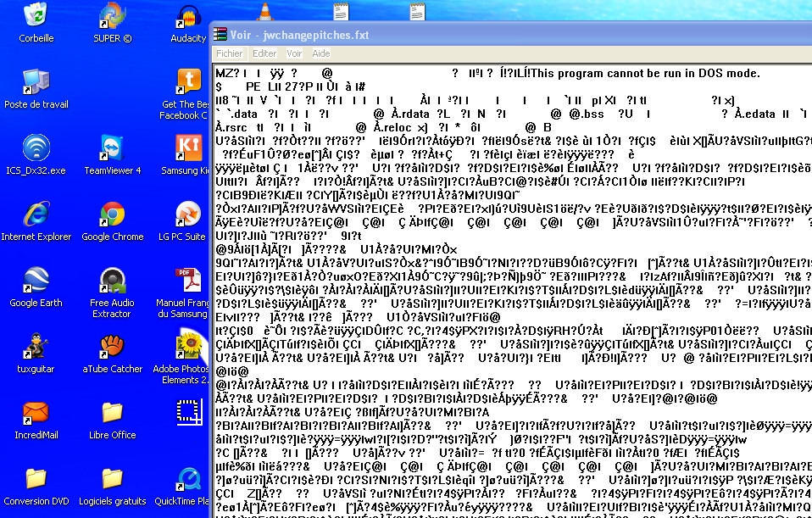The image size is (812, 518).
Task: Open the Corbeille recycle bin icon
Action: click(x=36, y=16)
